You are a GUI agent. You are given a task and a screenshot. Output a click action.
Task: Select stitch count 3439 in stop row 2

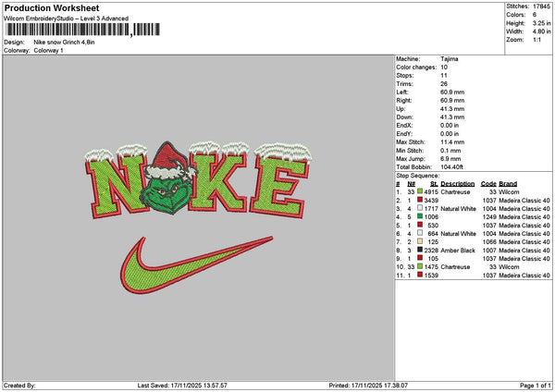tap(431, 201)
